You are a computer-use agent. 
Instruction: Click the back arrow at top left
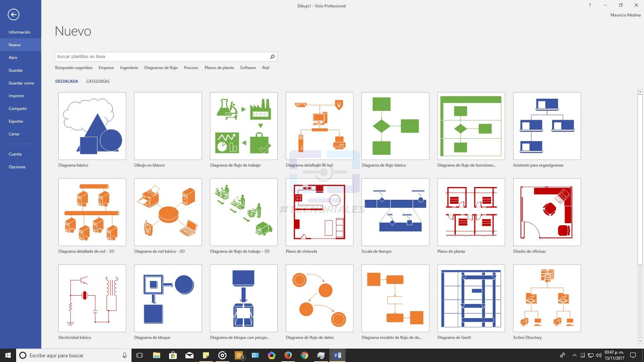click(x=14, y=14)
